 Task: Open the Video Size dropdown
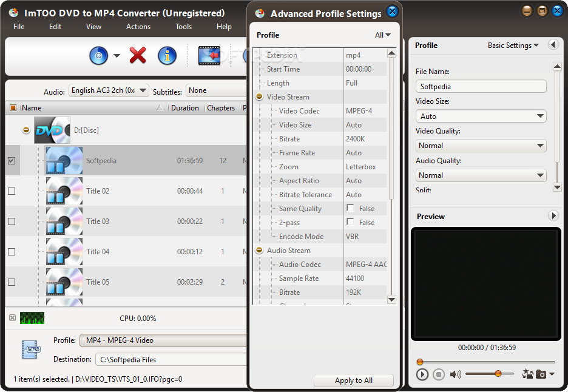[x=481, y=117]
